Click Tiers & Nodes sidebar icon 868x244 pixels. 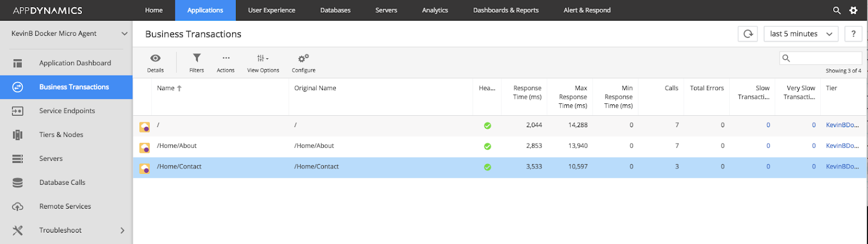tap(17, 135)
